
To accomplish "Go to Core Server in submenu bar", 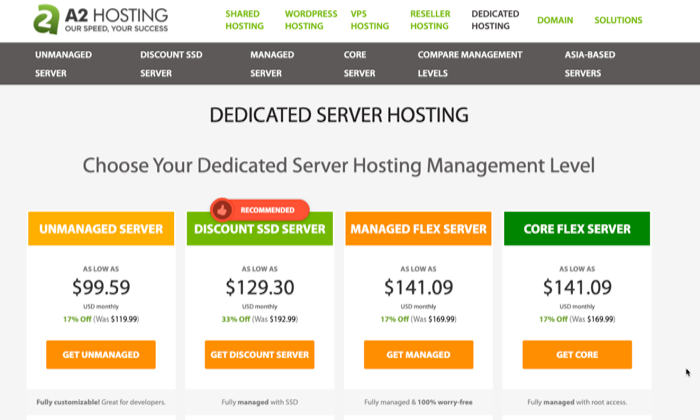I will pos(359,64).
